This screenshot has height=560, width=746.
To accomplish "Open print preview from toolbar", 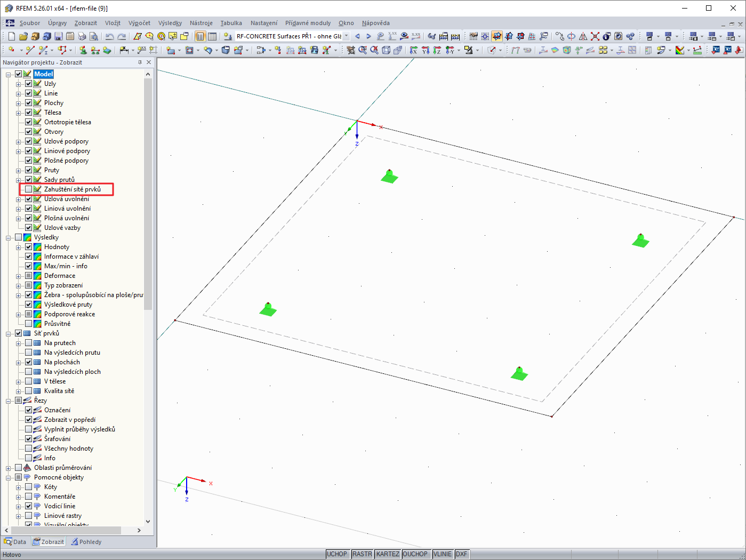I will (x=93, y=36).
